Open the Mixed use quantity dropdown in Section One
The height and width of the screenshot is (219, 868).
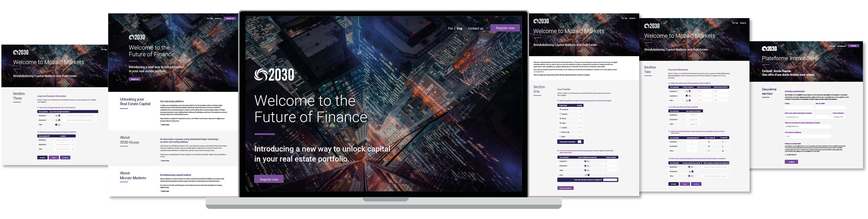tap(580, 132)
